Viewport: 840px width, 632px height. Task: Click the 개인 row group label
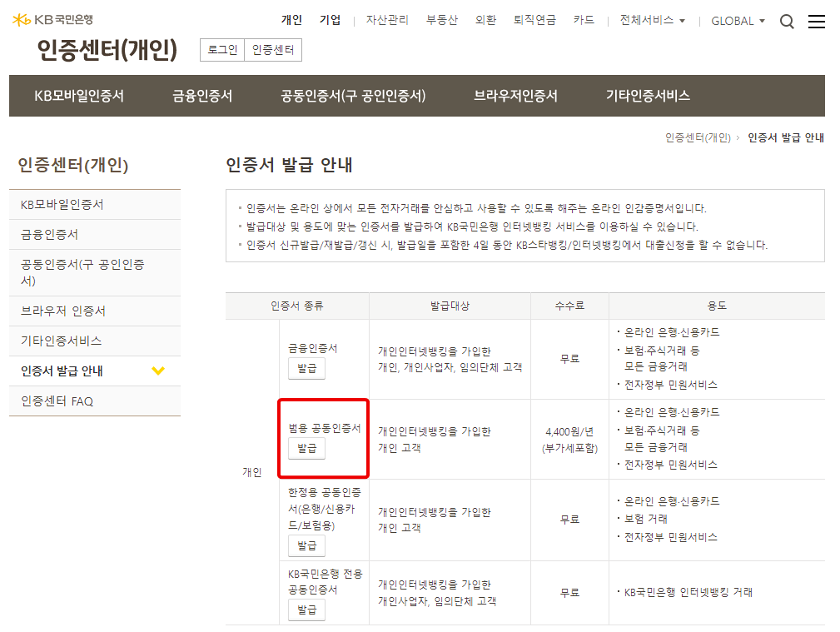point(251,472)
